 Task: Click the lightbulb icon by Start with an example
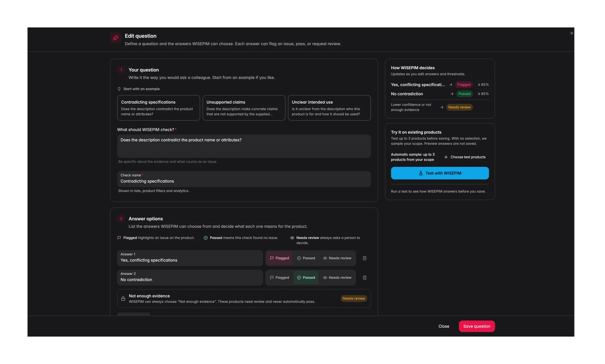tap(119, 89)
